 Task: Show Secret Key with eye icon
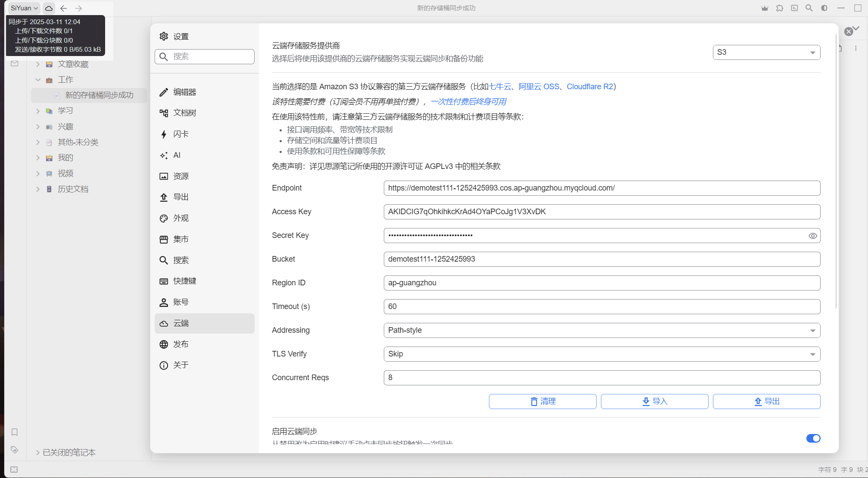(x=812, y=236)
